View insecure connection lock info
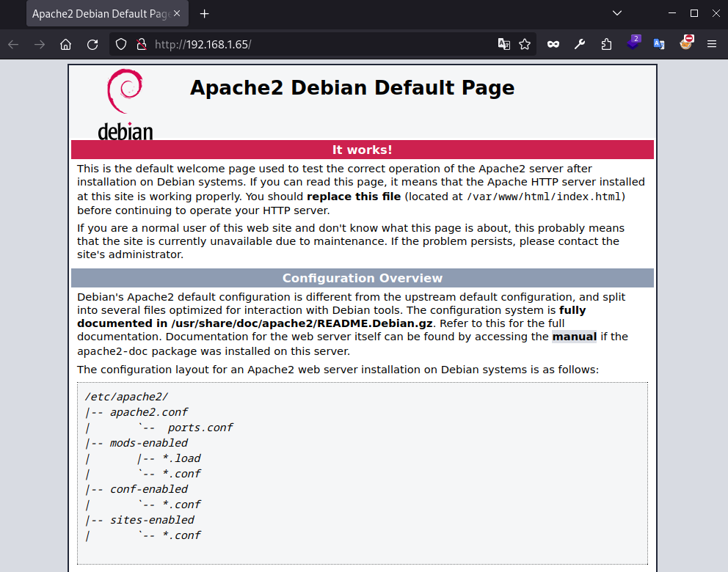The height and width of the screenshot is (572, 728). [142, 45]
